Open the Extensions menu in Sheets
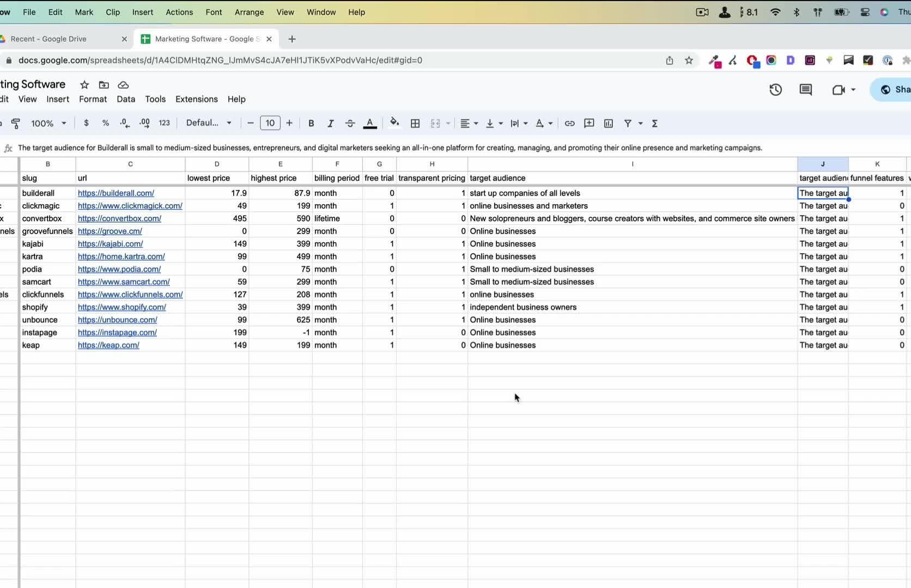This screenshot has width=911, height=588. point(197,99)
